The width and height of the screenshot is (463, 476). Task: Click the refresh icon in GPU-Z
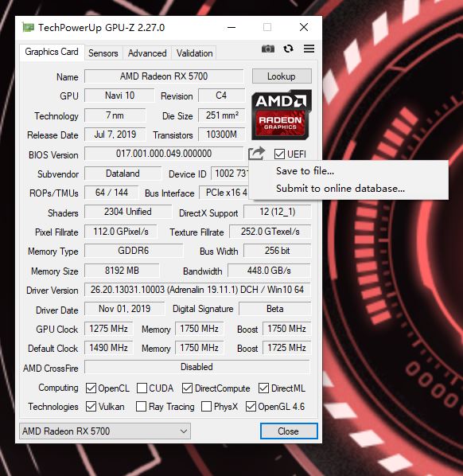[x=288, y=49]
